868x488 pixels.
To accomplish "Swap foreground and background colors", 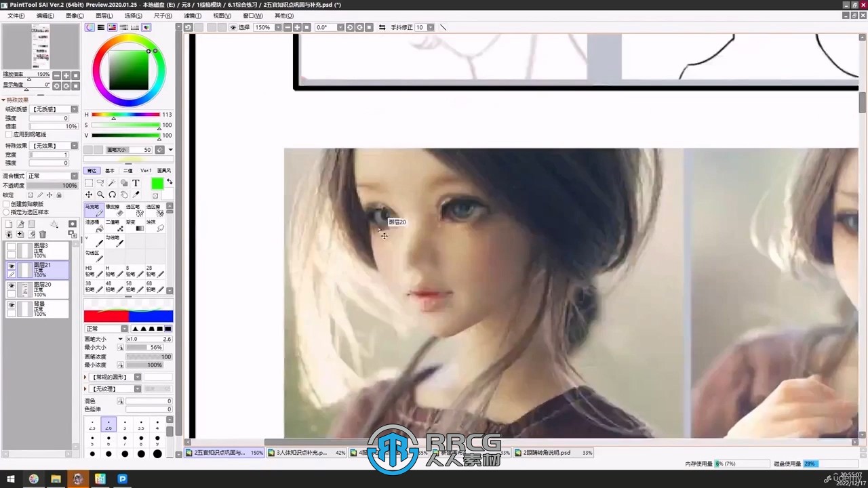I will tap(170, 182).
